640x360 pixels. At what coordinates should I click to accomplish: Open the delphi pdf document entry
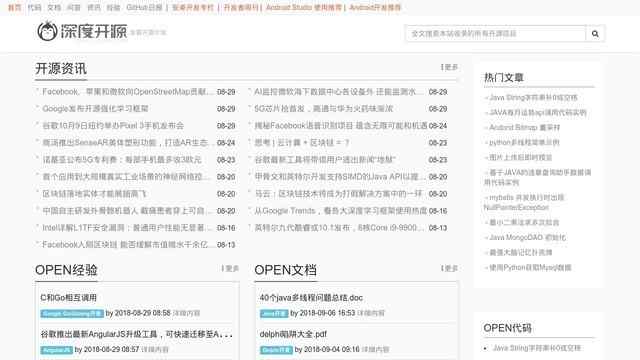293,334
